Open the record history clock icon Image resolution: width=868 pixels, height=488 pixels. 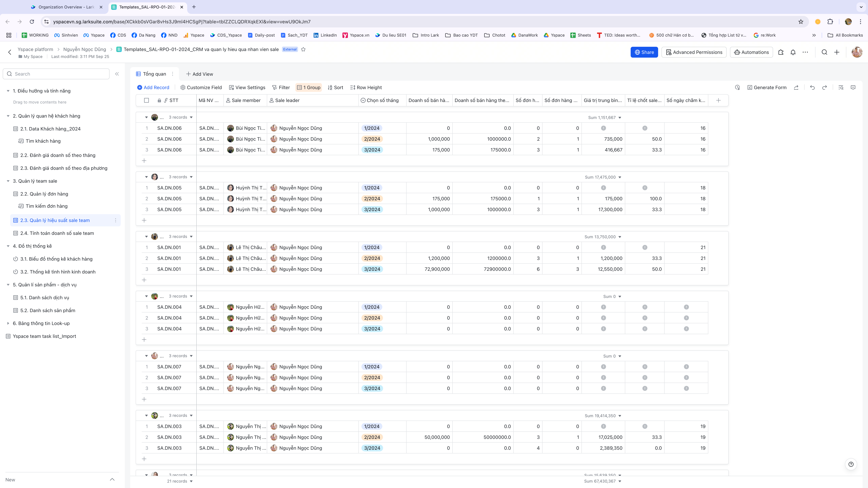738,88
